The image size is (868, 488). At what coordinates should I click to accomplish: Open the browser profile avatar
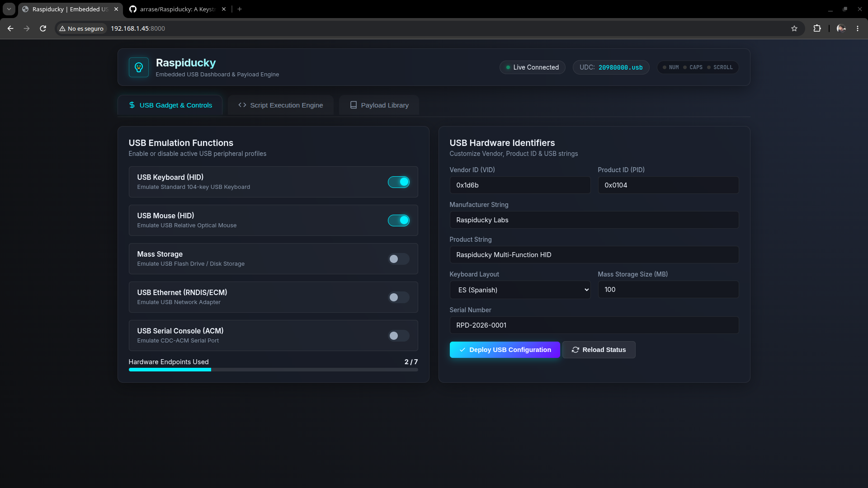point(841,28)
